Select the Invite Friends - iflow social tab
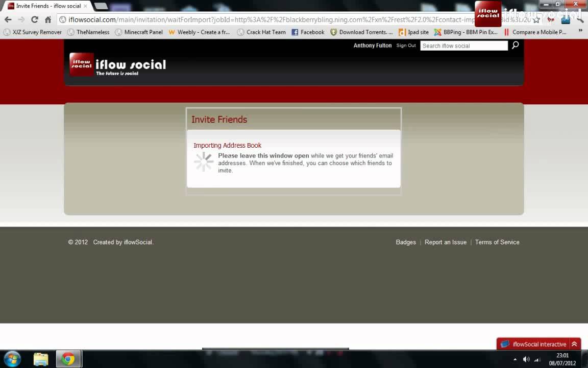Viewport: 588px width, 368px height. tap(47, 6)
